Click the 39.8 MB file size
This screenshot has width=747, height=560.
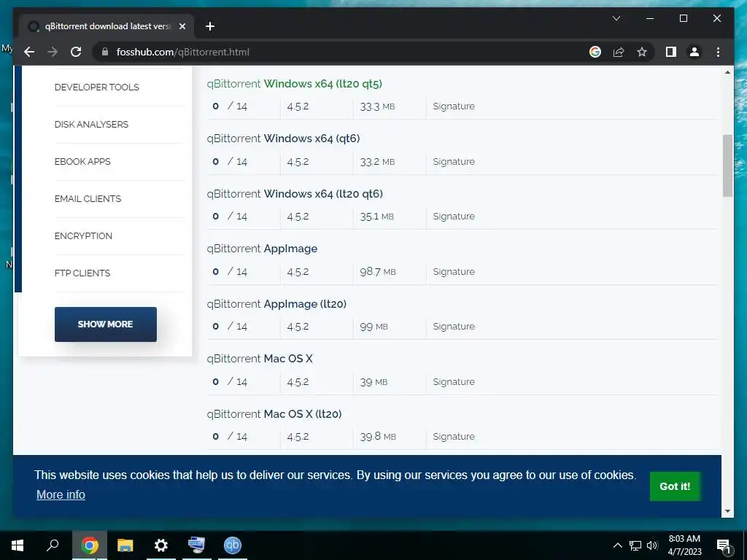click(x=378, y=436)
